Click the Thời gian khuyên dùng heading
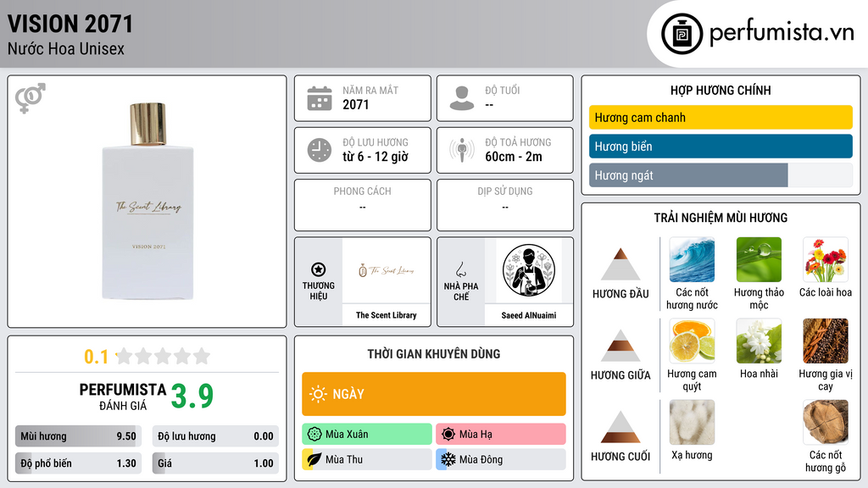868x488 pixels. [x=434, y=354]
